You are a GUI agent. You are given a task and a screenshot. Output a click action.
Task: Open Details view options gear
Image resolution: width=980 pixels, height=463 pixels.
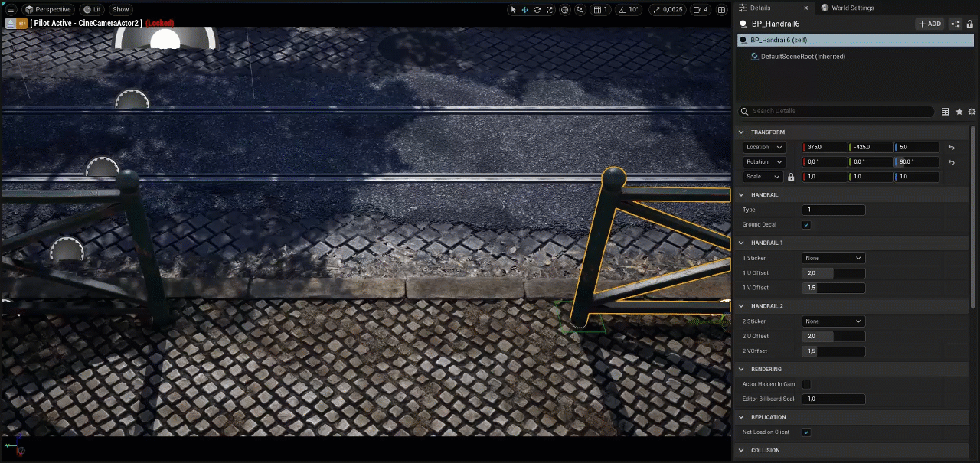pyautogui.click(x=972, y=112)
